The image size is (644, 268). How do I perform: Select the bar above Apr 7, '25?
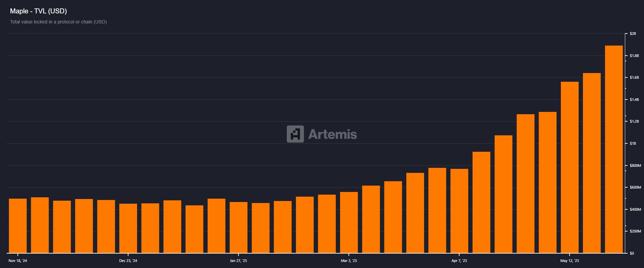click(459, 211)
